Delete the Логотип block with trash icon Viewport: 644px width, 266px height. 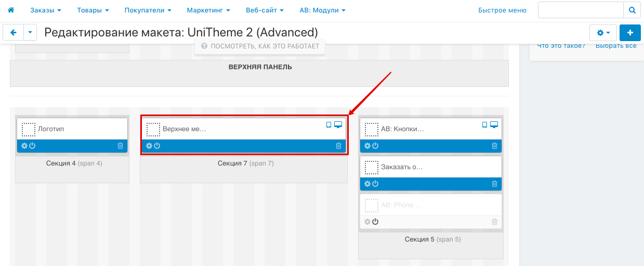click(x=121, y=146)
